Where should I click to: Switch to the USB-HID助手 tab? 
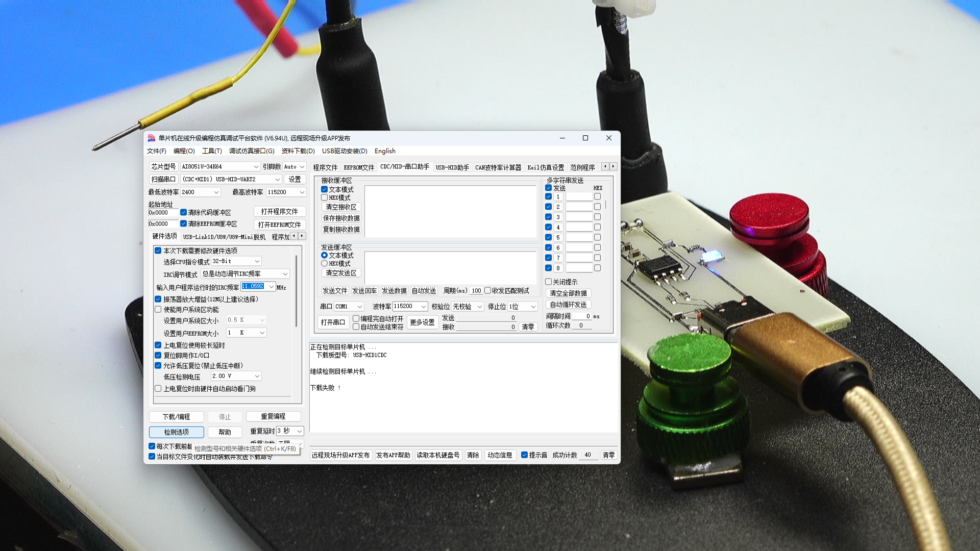pyautogui.click(x=452, y=167)
